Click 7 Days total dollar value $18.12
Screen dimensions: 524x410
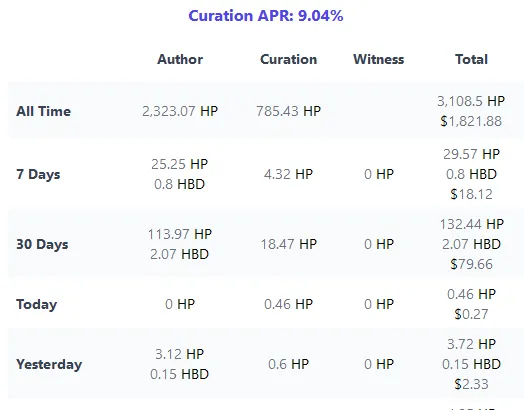[471, 194]
